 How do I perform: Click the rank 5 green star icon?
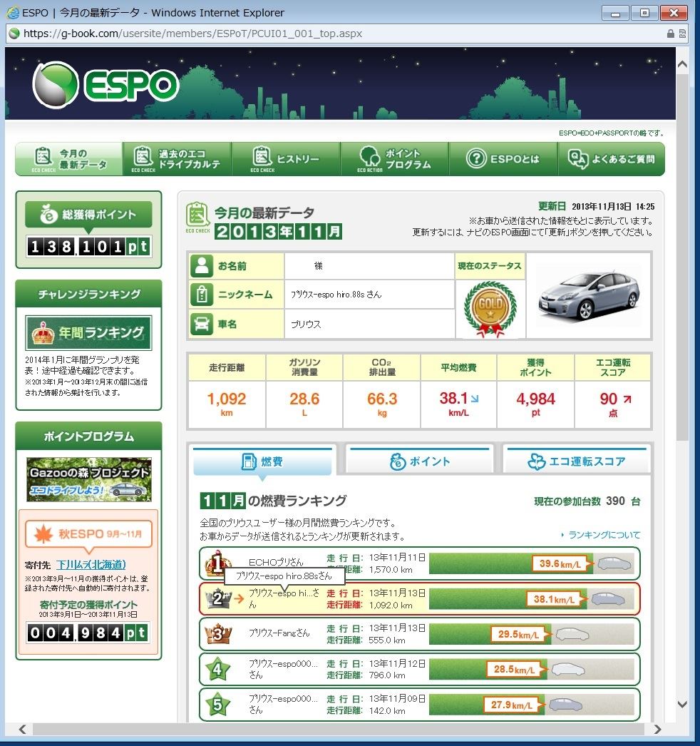(217, 704)
